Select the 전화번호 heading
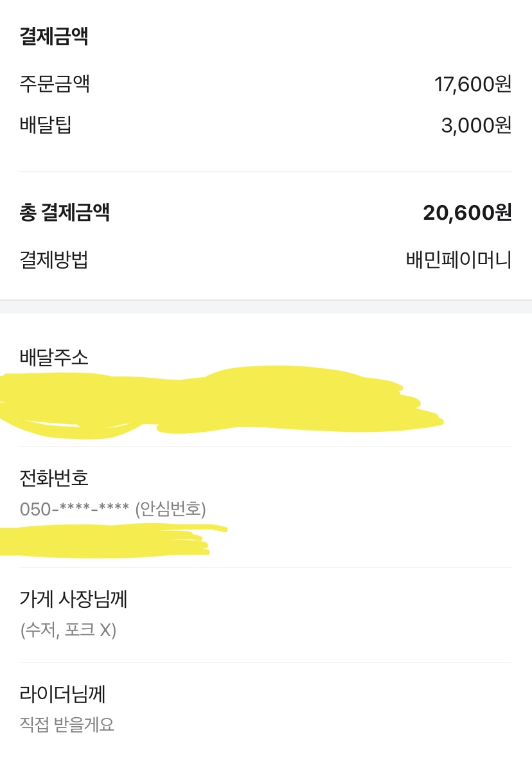The image size is (532, 766). [54, 478]
